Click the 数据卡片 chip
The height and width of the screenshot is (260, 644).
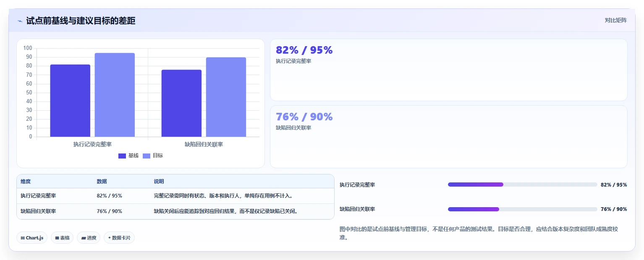point(119,238)
